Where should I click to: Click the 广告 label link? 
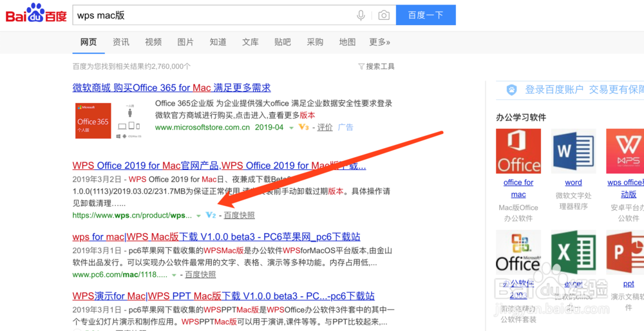pyautogui.click(x=345, y=128)
